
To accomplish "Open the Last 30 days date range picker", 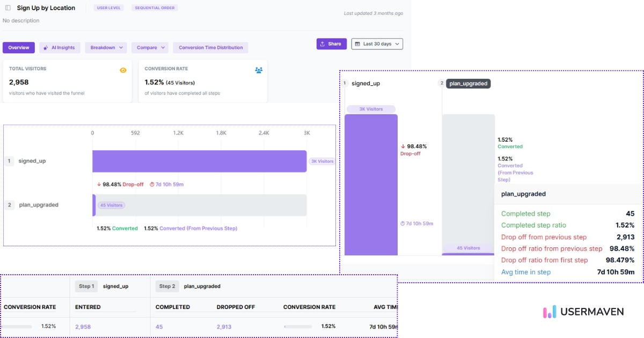I will point(377,44).
